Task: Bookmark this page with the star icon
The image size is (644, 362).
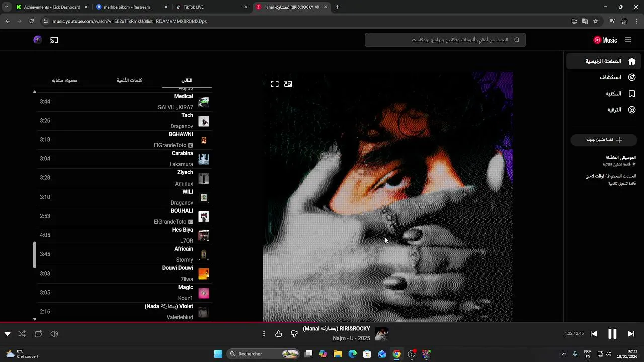Action: [596, 21]
